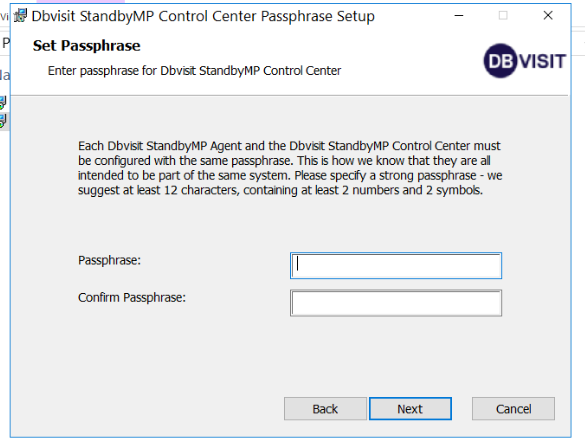Screen dimensions: 585x446
Task: Click the "Set Passphrase" heading
Action: tap(87, 46)
